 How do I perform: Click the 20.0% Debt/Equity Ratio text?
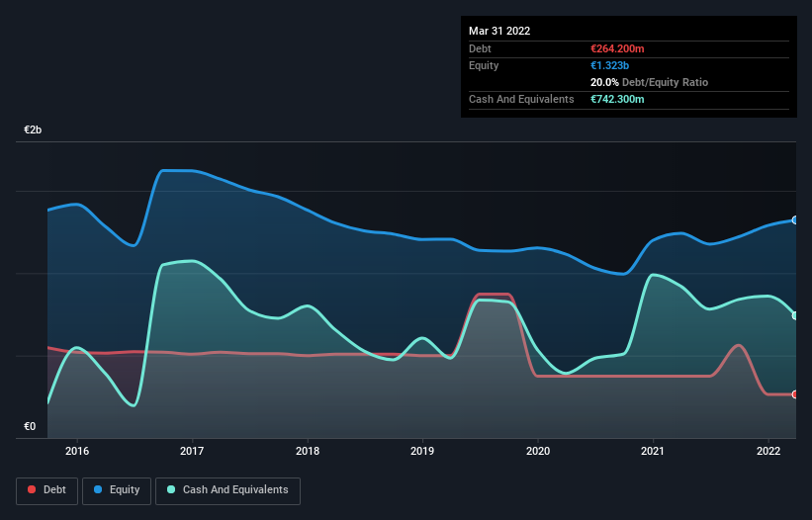(x=649, y=82)
